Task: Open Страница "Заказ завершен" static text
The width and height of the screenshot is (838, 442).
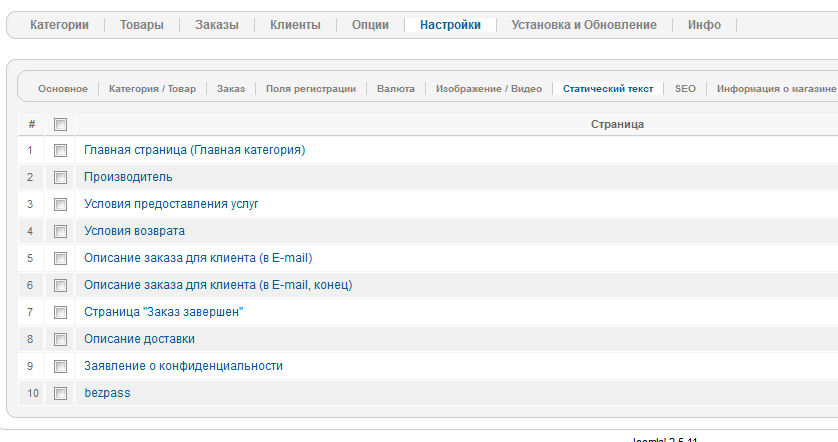Action: click(x=164, y=312)
